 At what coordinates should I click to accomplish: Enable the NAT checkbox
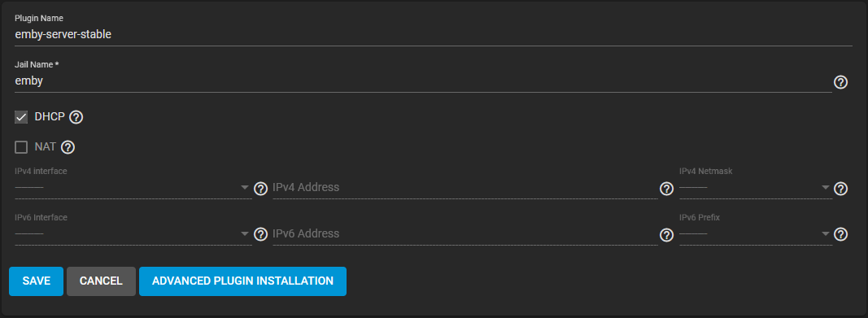(21, 147)
